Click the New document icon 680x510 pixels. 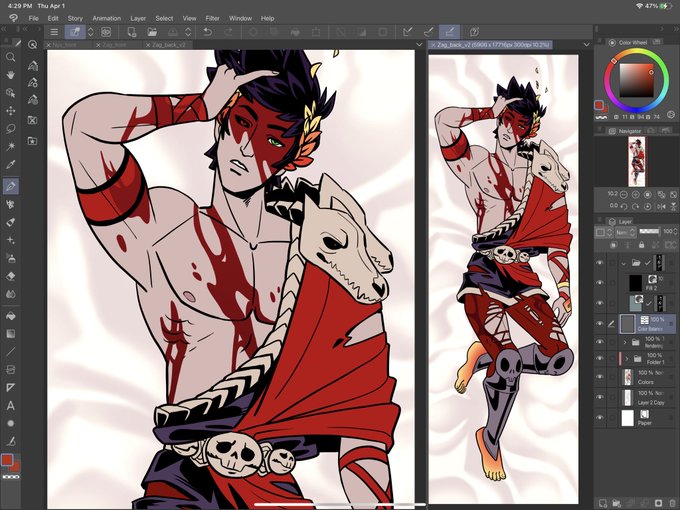[x=132, y=32]
